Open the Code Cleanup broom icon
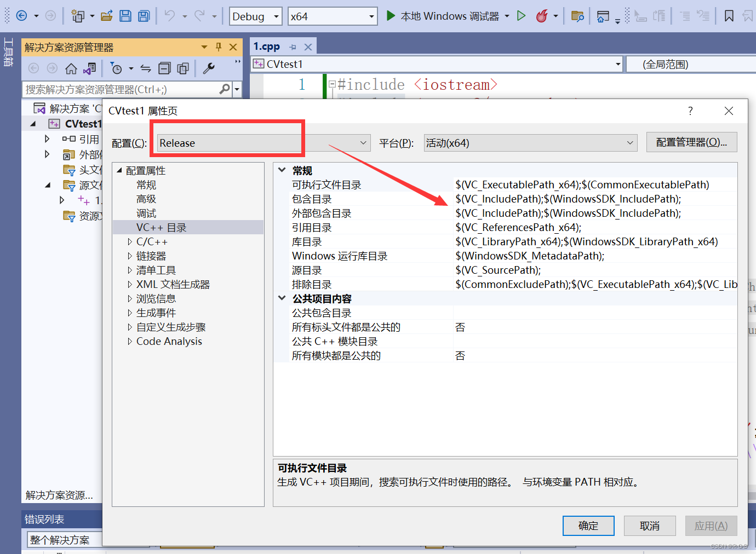 (541, 16)
